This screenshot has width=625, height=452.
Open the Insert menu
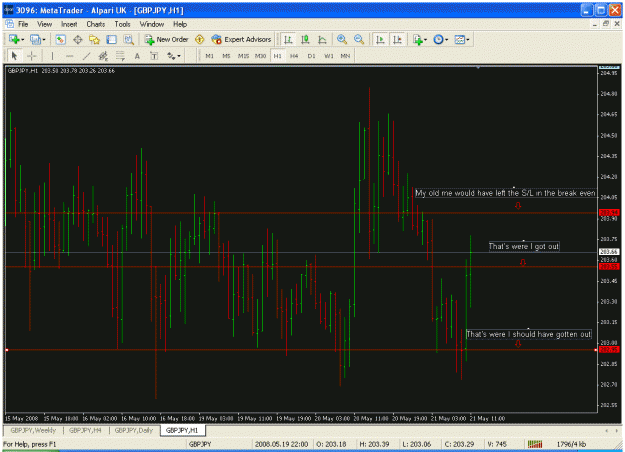69,24
